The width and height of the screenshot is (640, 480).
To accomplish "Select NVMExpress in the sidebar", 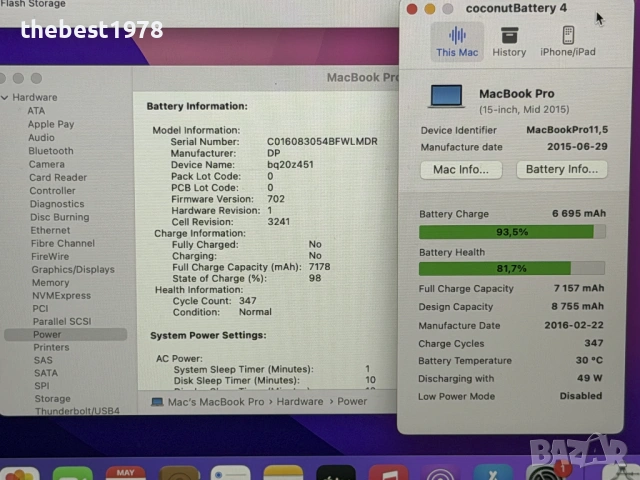I will tap(62, 296).
